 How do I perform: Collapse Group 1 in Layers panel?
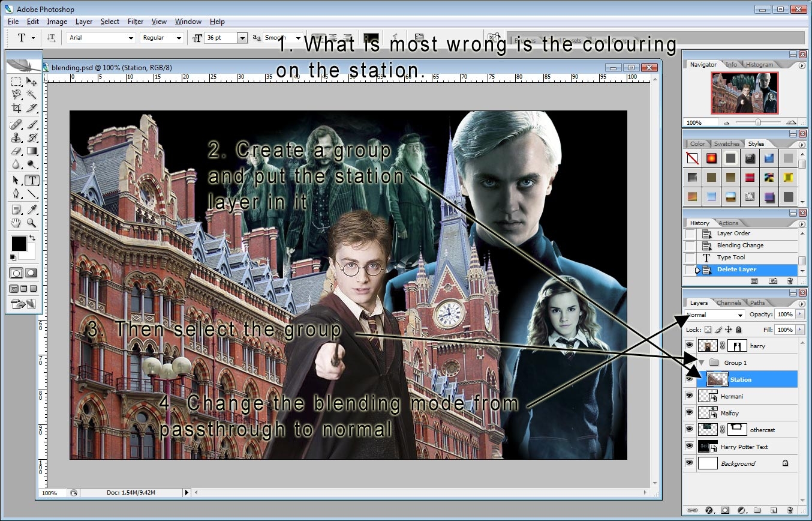[x=701, y=363]
